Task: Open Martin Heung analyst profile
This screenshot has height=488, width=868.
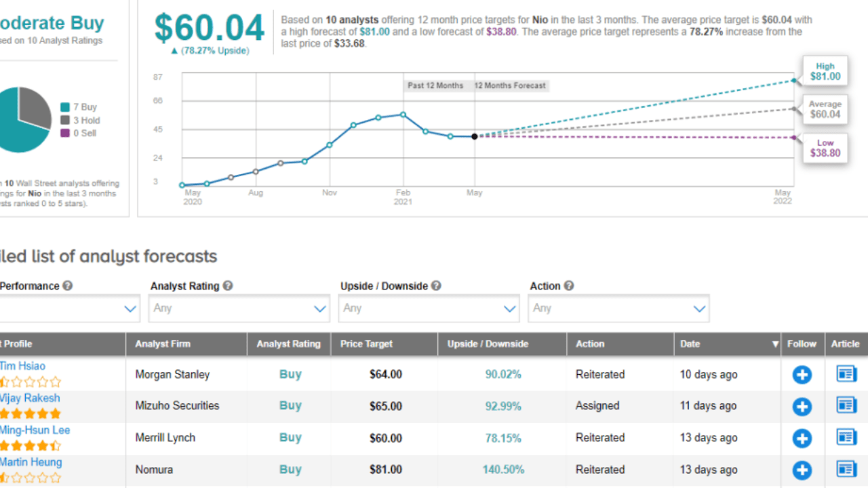Action: 31,462
